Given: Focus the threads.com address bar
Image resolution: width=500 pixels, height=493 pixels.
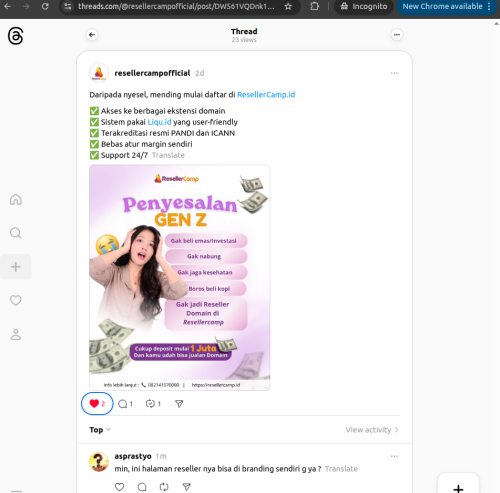Looking at the screenshot, I should point(176,6).
